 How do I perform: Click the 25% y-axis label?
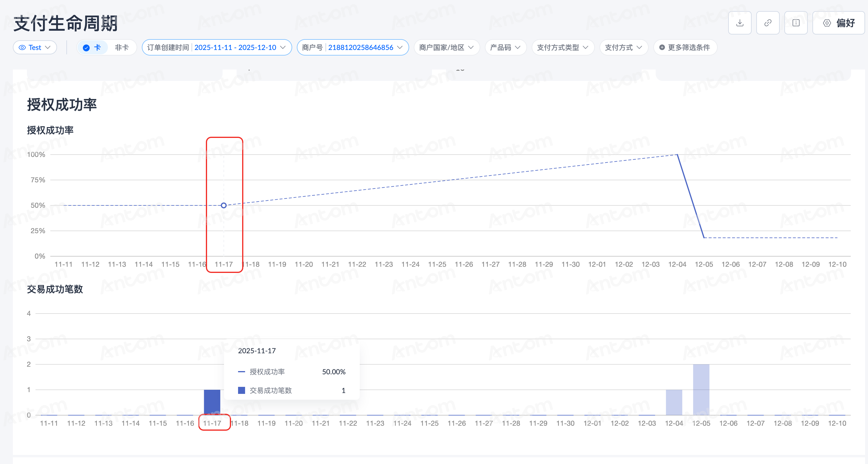pos(38,231)
